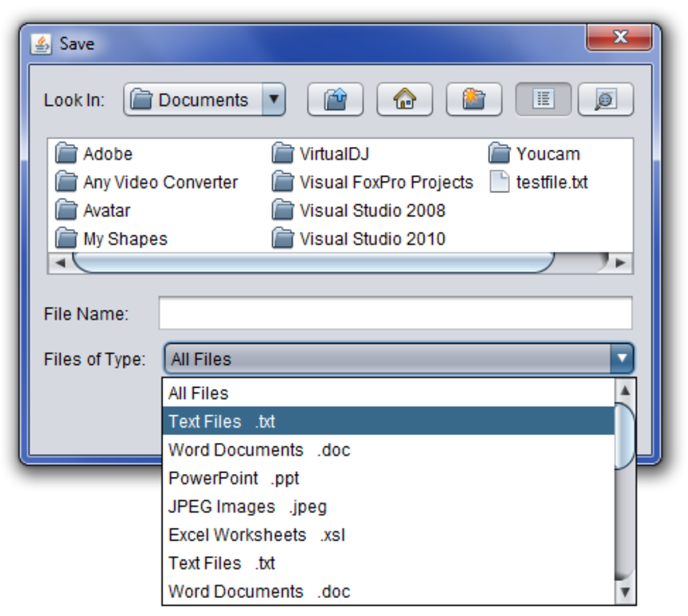Click the create new folder icon
The image size is (688, 616).
(x=474, y=99)
